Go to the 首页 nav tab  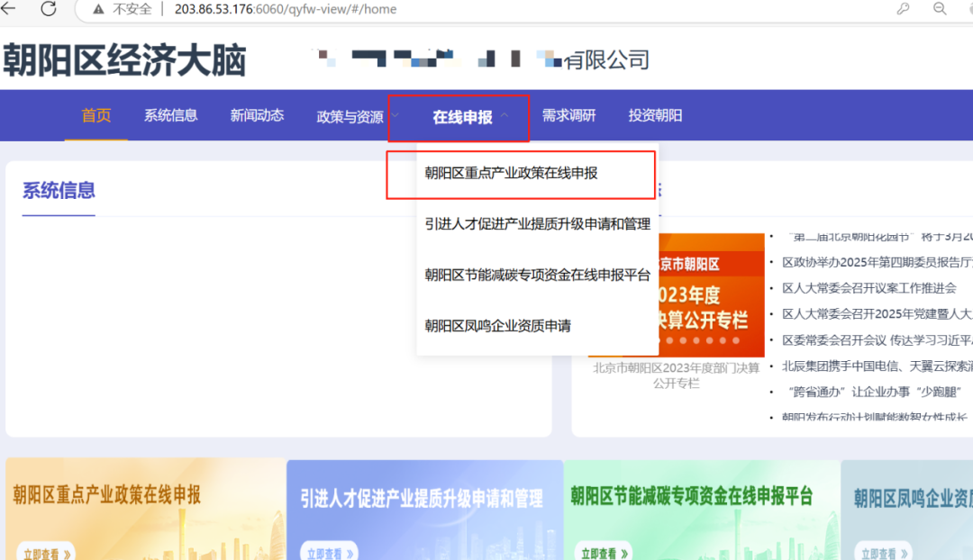(x=96, y=115)
